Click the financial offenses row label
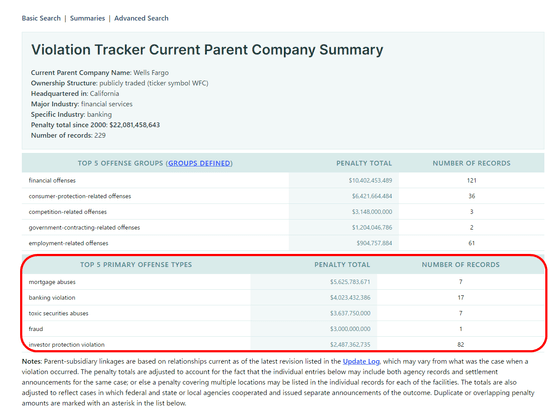Viewport: 560px width, 420px height. (52, 180)
